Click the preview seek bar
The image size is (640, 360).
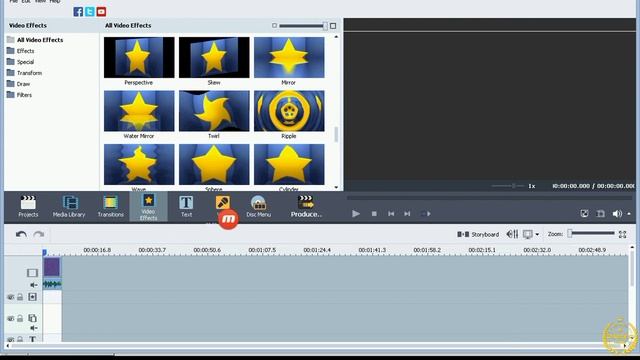click(x=489, y=198)
